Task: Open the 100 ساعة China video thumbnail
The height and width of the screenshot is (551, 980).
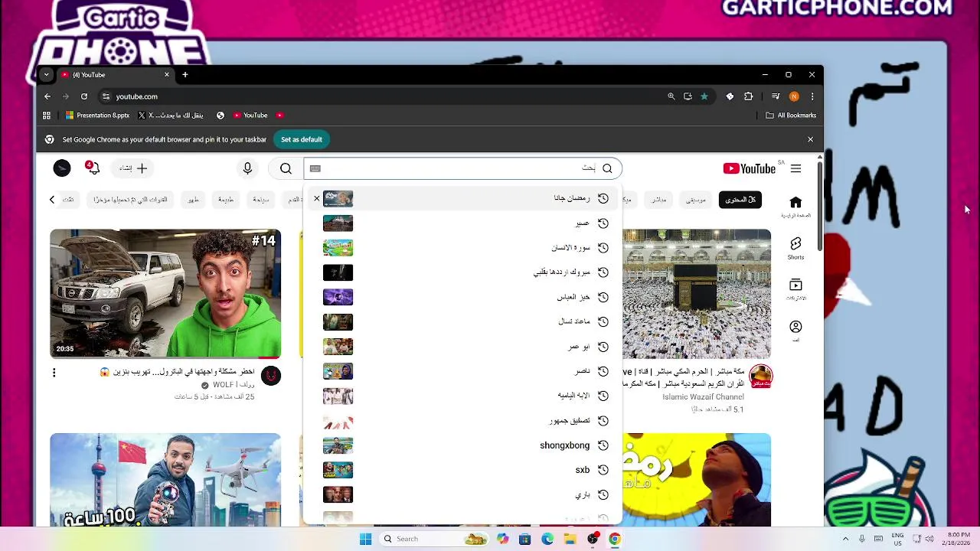Action: click(x=165, y=480)
